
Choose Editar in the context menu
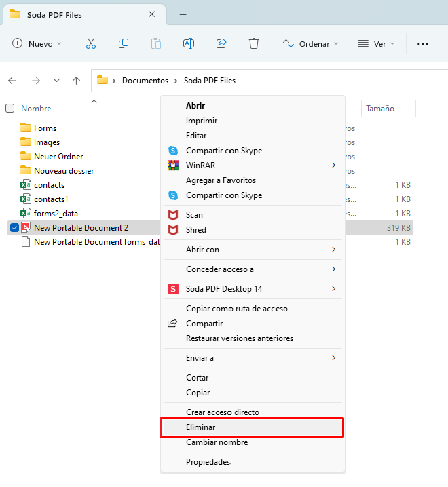coord(253,136)
